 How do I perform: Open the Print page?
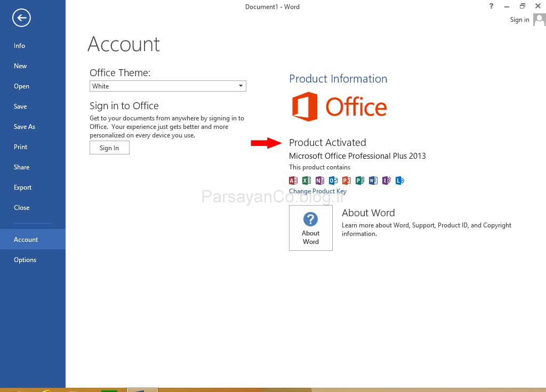click(33, 147)
